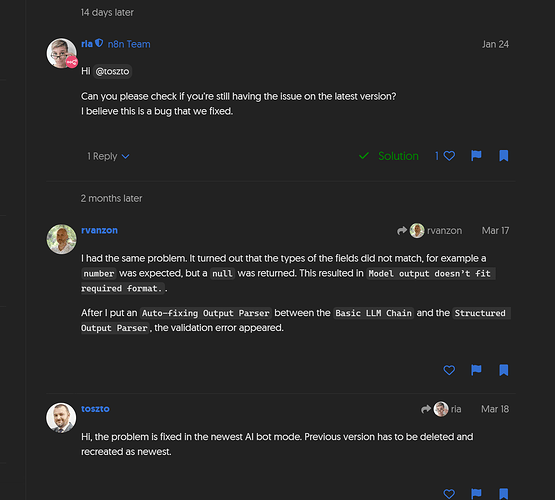The image size is (555, 500).
Task: Open rvanzon's username link
Action: [99, 230]
